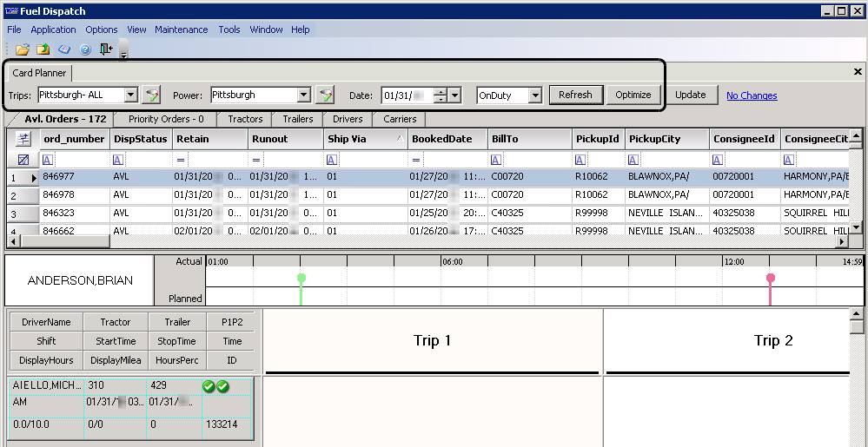Click the pink timeline marker

[770, 279]
